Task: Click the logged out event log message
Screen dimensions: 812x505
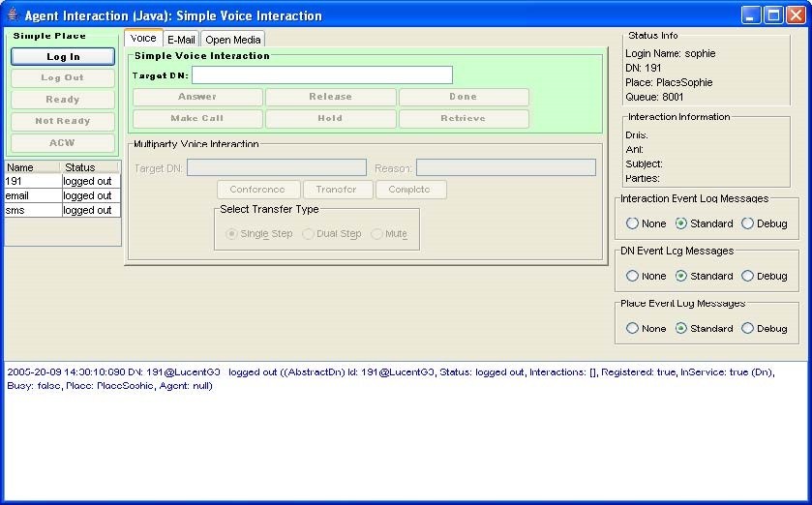Action: point(390,379)
